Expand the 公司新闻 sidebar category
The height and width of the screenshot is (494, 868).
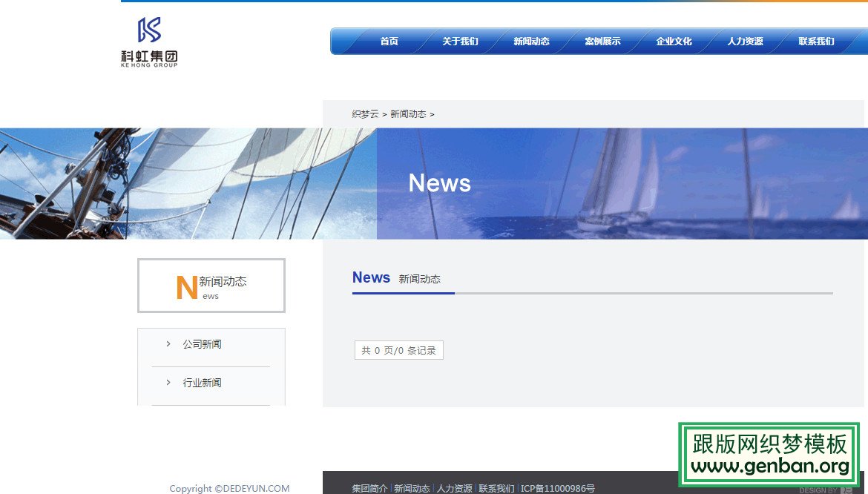click(x=201, y=343)
